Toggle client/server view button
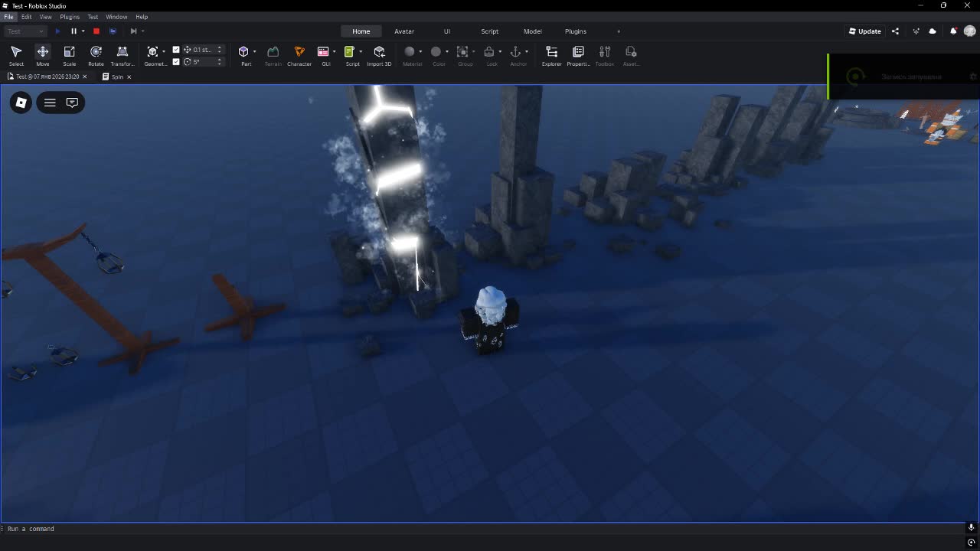This screenshot has height=551, width=980. pos(113,31)
